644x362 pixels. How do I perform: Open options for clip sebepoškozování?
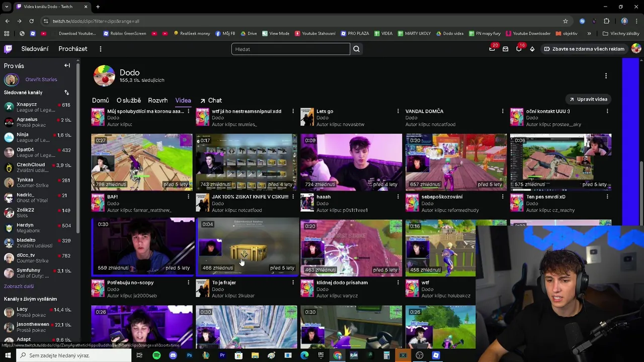[502, 197]
